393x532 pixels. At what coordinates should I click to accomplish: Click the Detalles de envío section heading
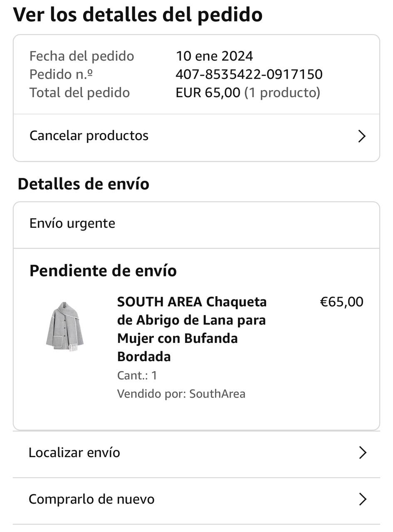[84, 184]
